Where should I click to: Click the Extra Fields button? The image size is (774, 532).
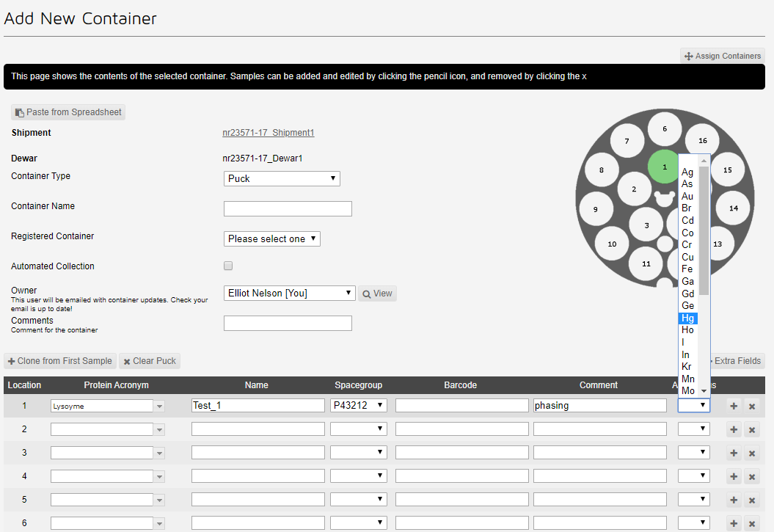(x=737, y=361)
